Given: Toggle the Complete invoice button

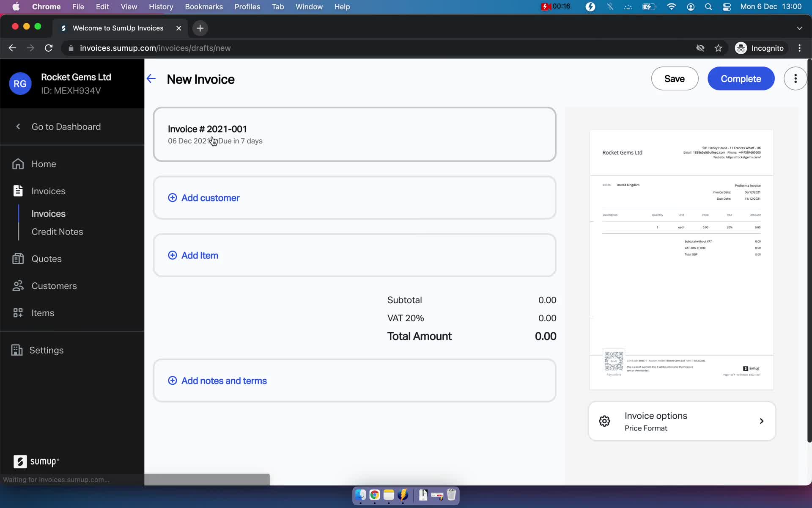Looking at the screenshot, I should 740,78.
